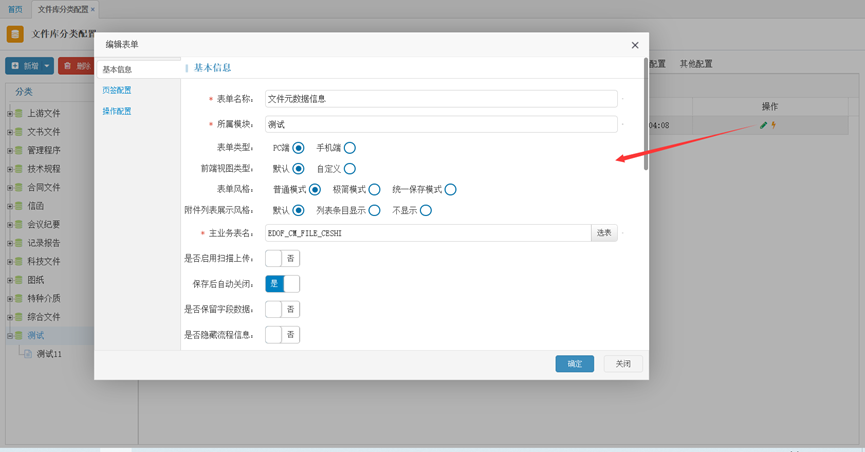
Task: Click the folder icon of 上游文件
Action: pos(19,113)
